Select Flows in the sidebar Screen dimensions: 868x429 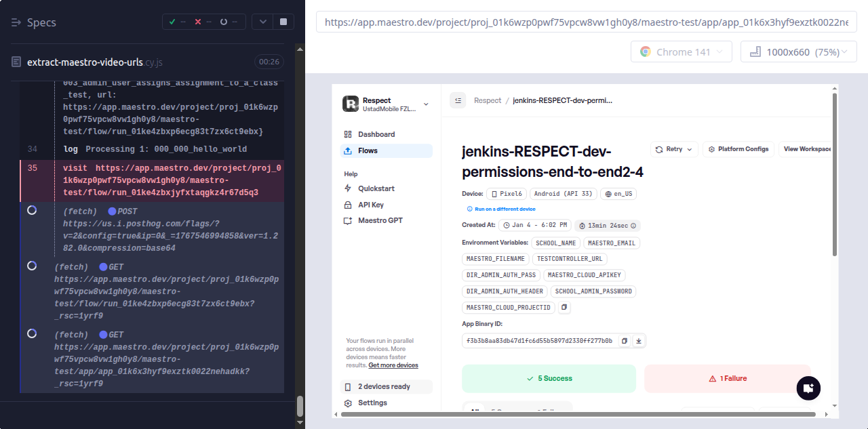click(368, 150)
